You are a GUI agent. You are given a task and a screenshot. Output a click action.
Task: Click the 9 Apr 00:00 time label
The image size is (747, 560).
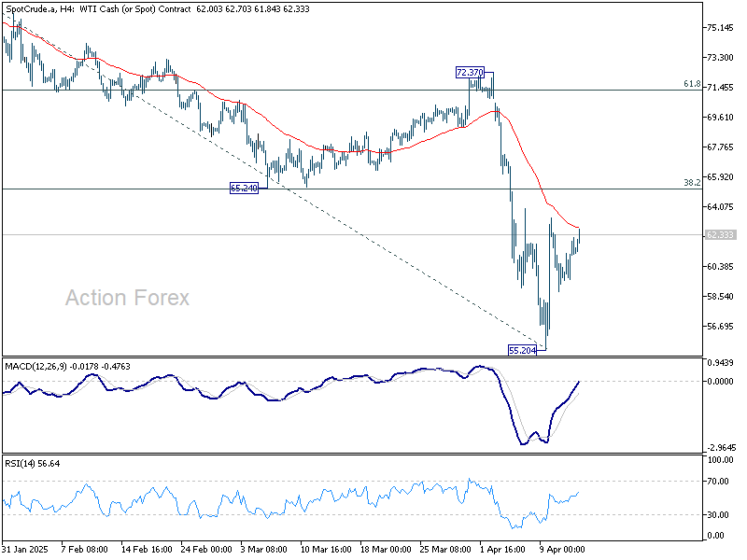(x=562, y=549)
